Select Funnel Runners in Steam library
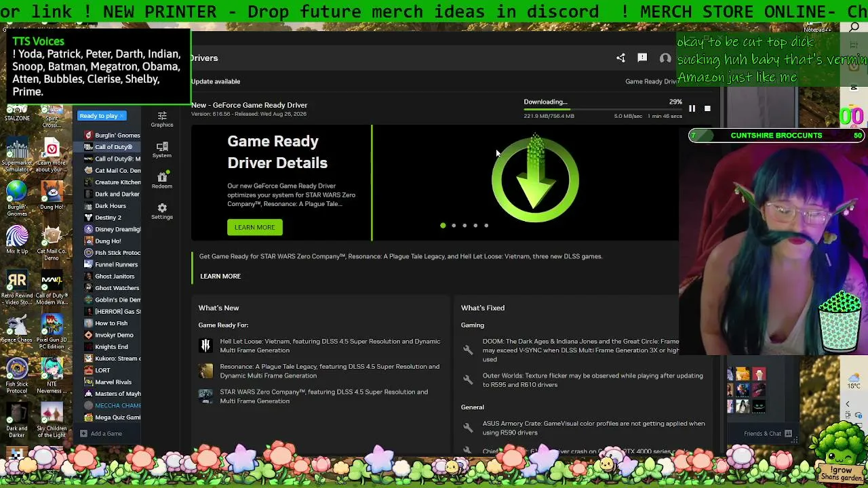 (x=112, y=264)
